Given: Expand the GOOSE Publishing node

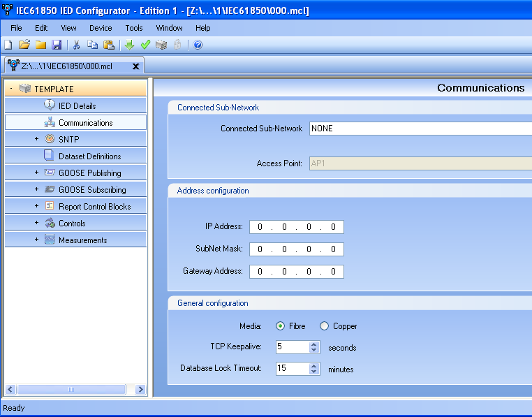Looking at the screenshot, I should [x=36, y=173].
